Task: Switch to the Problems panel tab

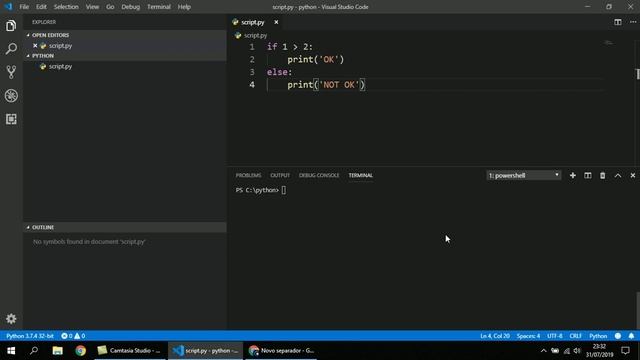Action: 248,176
